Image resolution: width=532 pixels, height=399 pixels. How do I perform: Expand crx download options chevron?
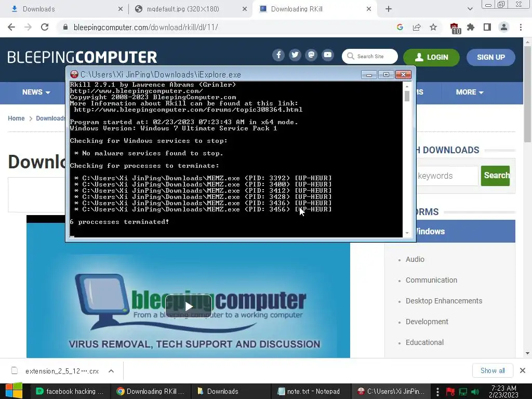pos(111,371)
